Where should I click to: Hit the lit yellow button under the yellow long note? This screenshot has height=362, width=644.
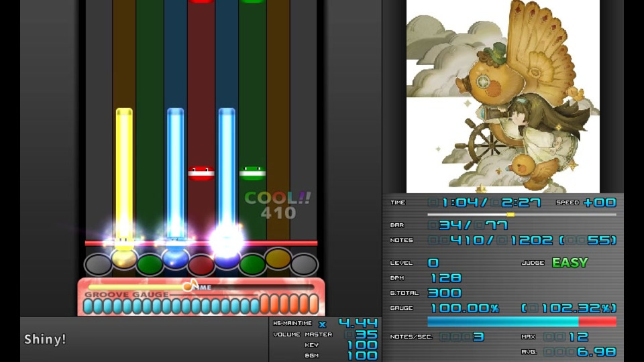pos(124,259)
